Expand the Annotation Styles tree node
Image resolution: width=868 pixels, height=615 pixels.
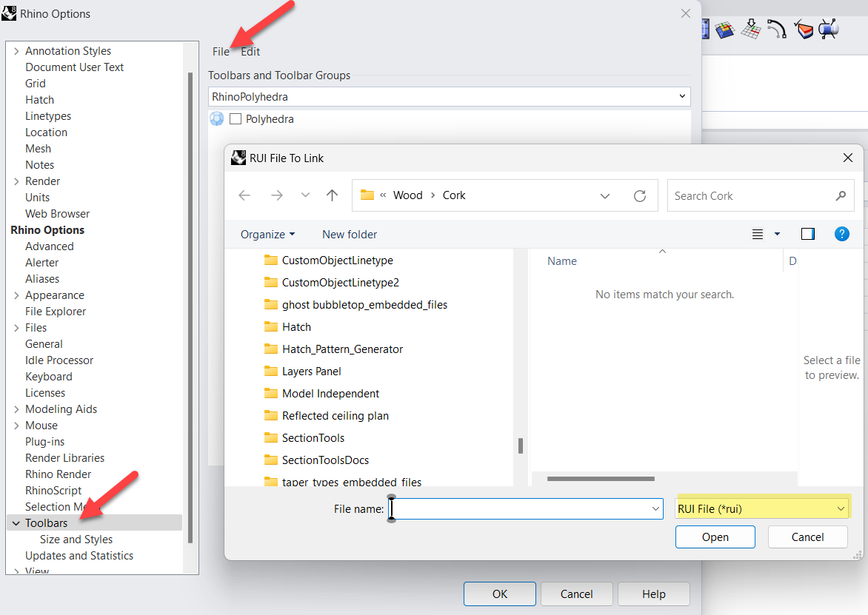point(16,51)
